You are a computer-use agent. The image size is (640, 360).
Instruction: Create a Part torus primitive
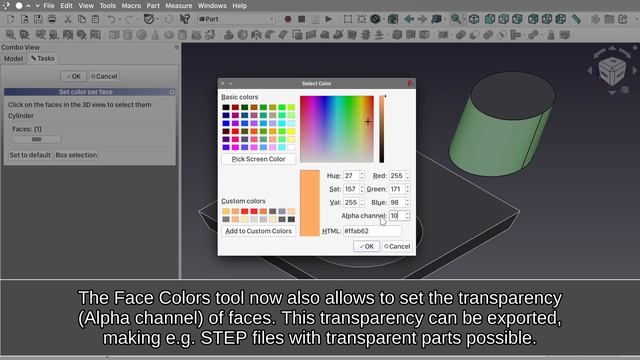[169, 35]
